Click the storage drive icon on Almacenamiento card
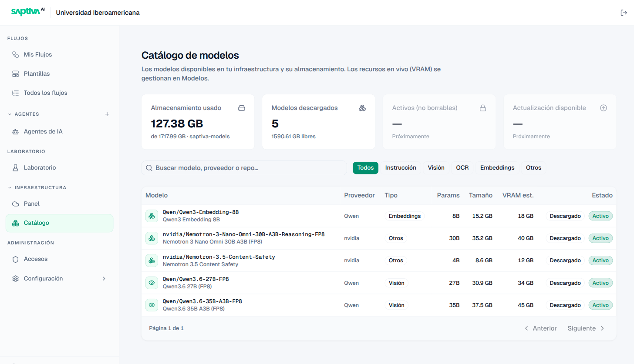Viewport: 634px width, 364px height. 242,108
